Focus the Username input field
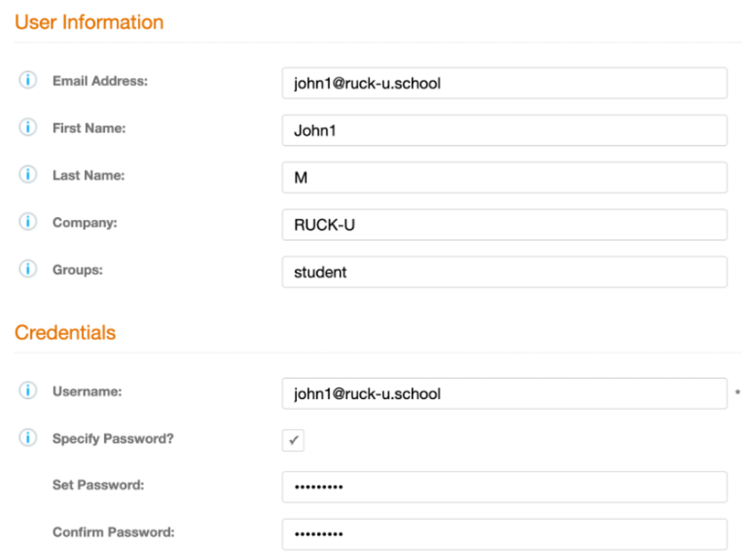This screenshot has height=560, width=742. [x=504, y=394]
